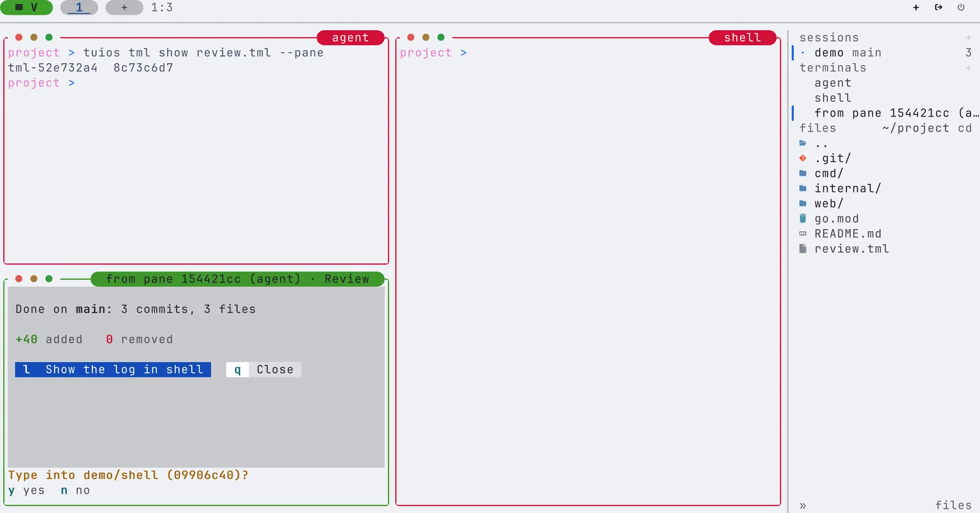Click the power icon in top bar

point(961,7)
